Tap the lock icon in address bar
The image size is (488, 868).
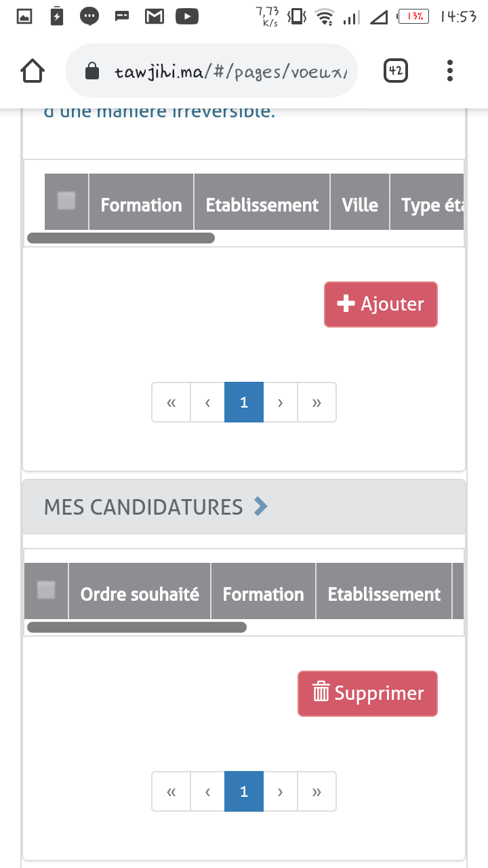coord(91,71)
